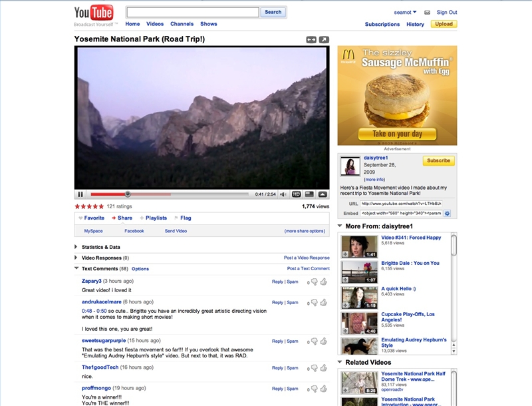Add Cupcake Play-Offs video to queue

click(x=345, y=331)
